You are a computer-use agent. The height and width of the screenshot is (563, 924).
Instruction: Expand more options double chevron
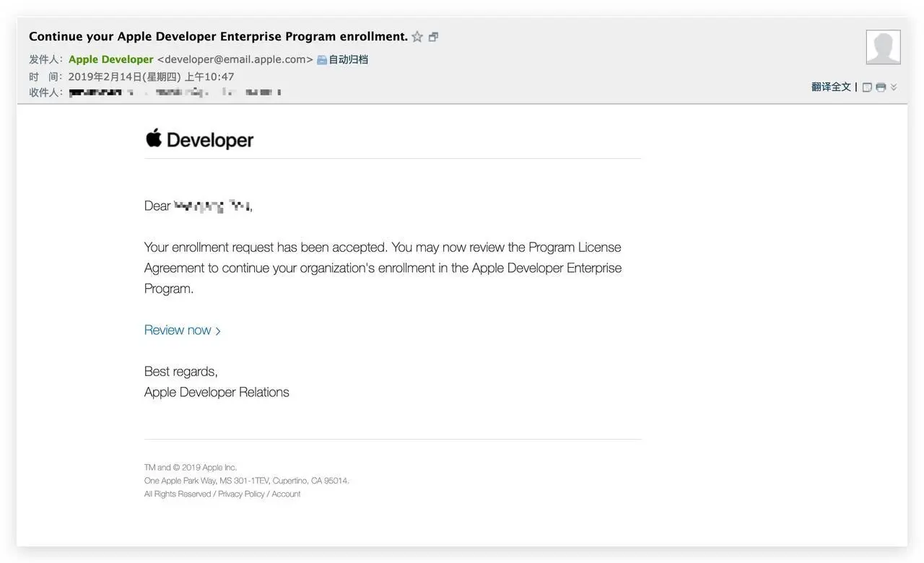tap(894, 87)
